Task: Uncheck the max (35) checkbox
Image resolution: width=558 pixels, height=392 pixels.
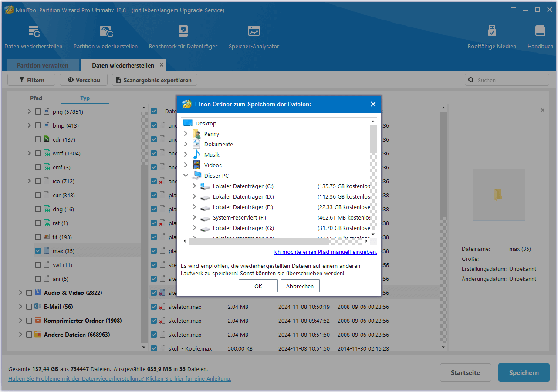Action: (x=38, y=251)
